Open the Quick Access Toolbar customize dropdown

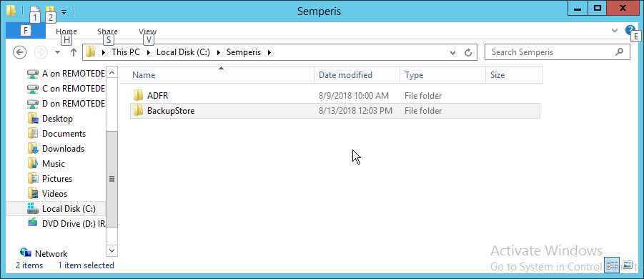64,11
